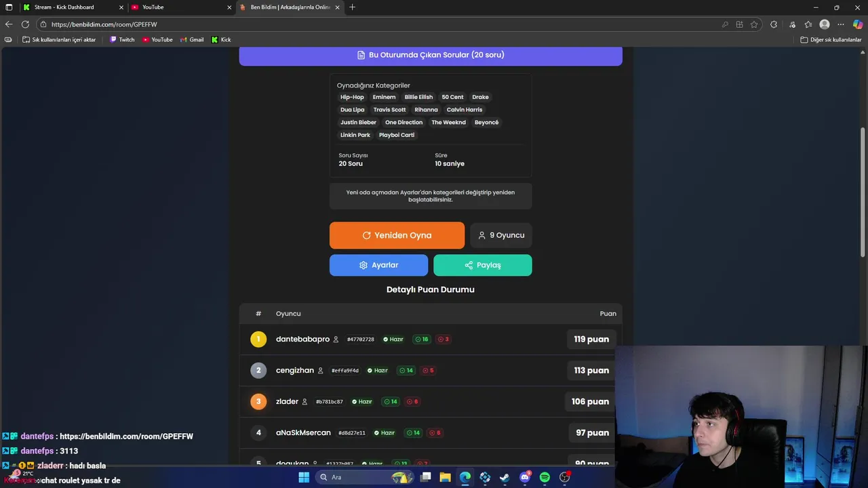Screen dimensions: 868x488
Task: Close the Ben Bildim tab
Action: 337,7
